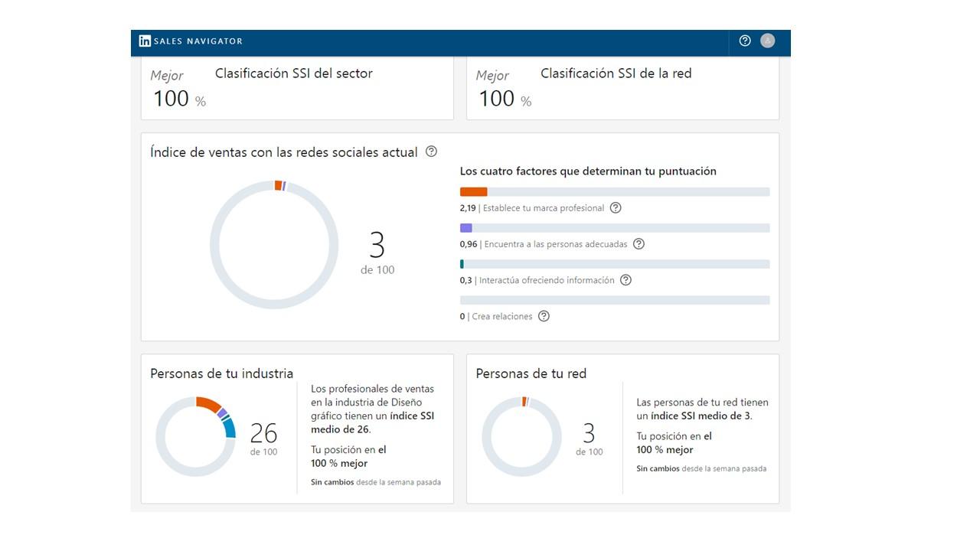Click help icon next to Encuentra a las personas adecuadas
Image resolution: width=980 pixels, height=551 pixels.
tap(639, 244)
